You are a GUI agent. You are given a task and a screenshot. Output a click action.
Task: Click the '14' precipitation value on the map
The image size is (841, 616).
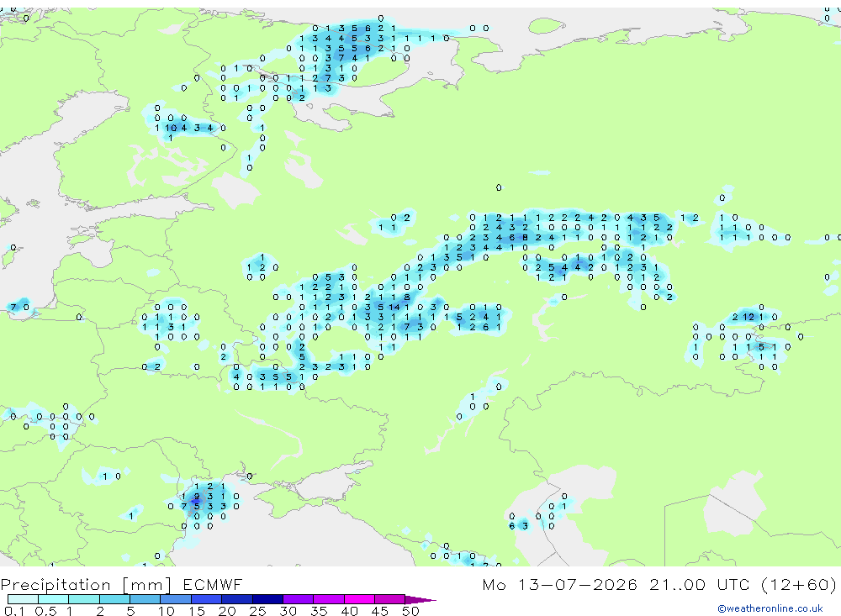tap(394, 308)
